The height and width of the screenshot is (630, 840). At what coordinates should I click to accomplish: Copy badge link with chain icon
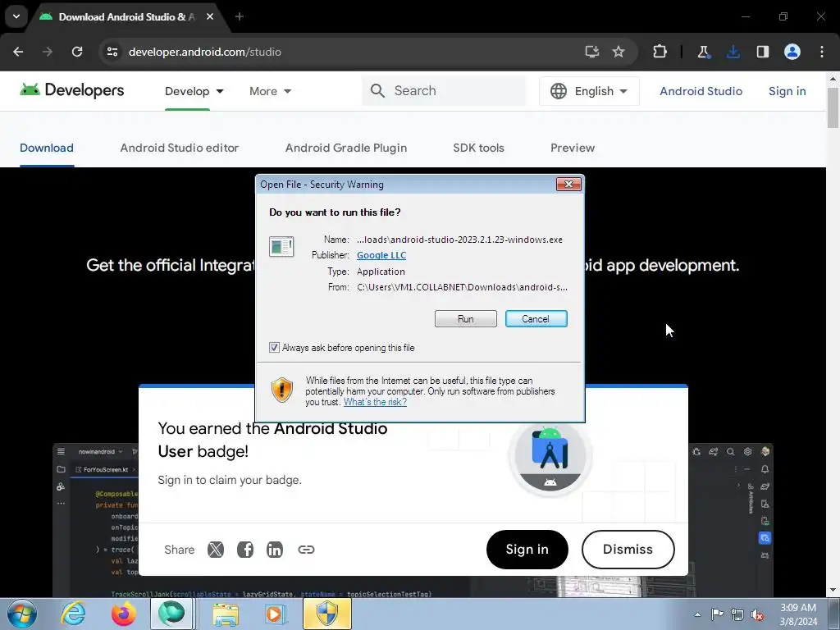(306, 549)
